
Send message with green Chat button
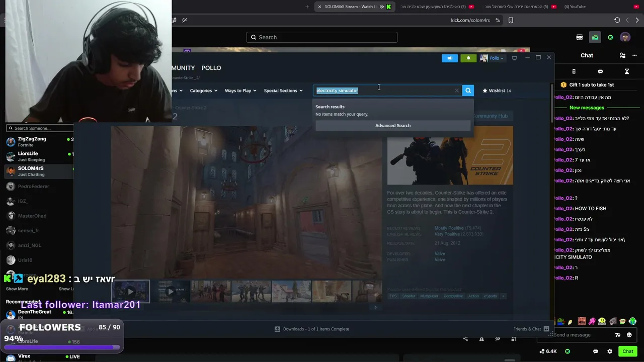click(x=628, y=351)
